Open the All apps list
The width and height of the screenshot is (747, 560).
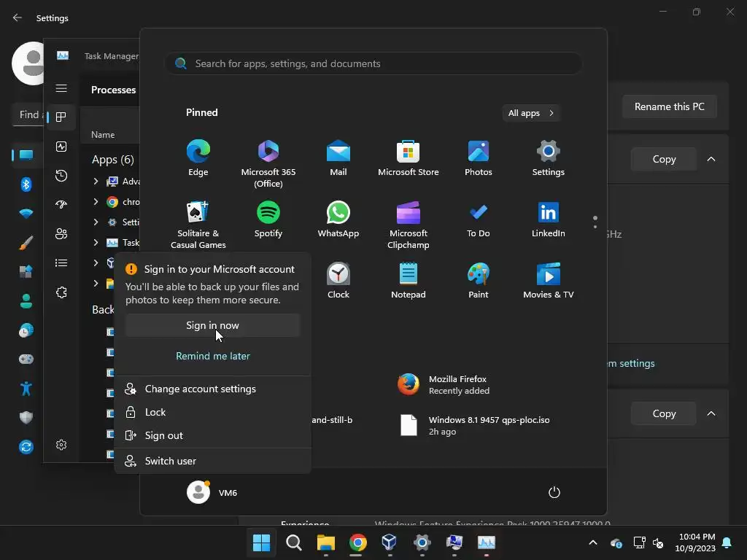pos(531,113)
